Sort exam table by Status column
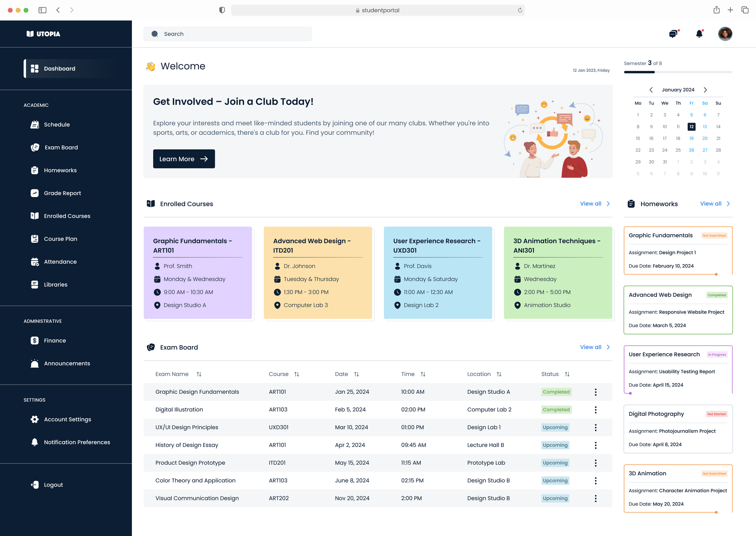The height and width of the screenshot is (536, 756). coord(567,374)
